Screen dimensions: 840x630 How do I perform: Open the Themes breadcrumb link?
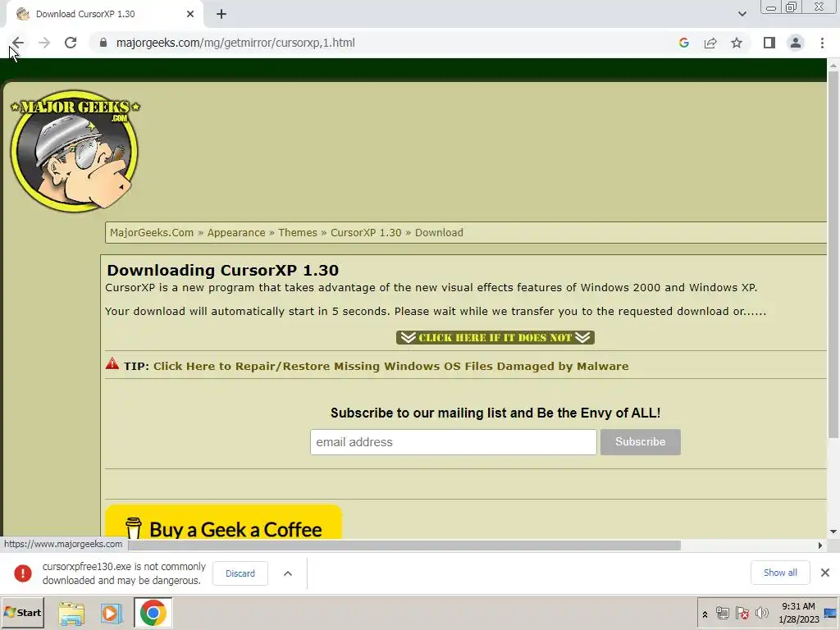pos(297,232)
